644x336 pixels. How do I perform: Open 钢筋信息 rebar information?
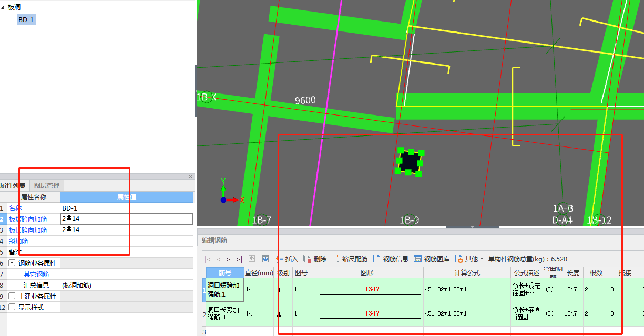pos(391,259)
